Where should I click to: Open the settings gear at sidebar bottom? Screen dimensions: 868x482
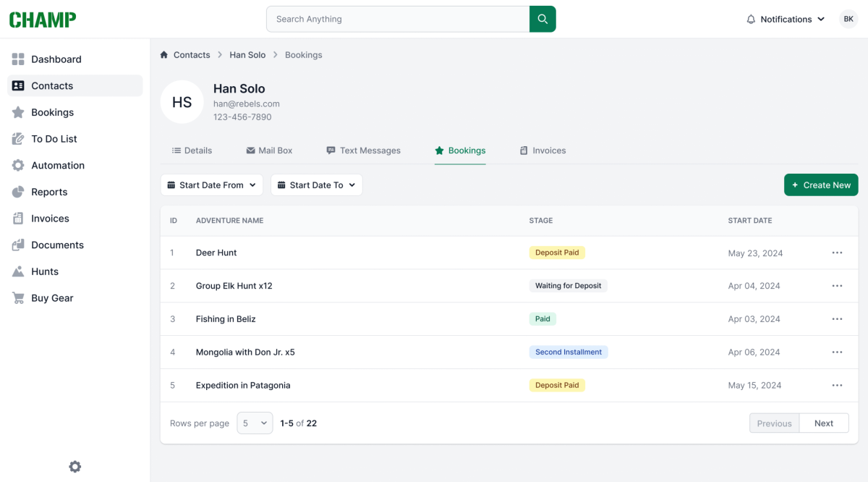(75, 467)
